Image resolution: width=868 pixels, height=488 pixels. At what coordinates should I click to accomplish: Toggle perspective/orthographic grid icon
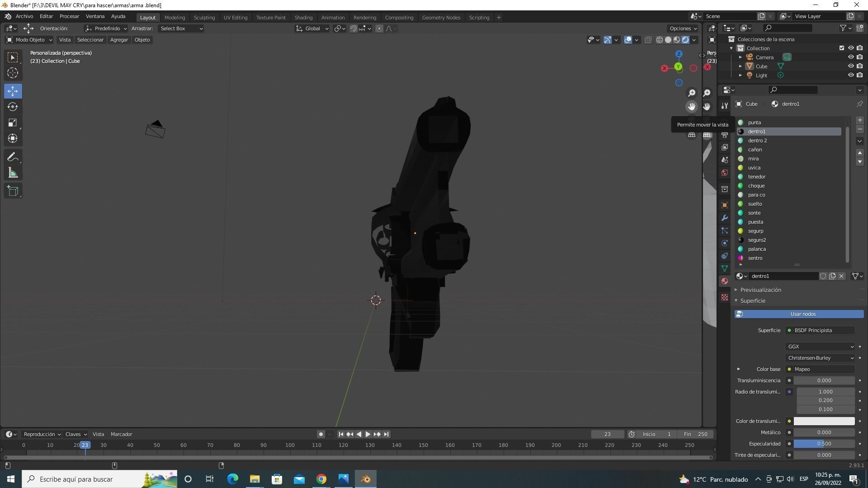point(692,135)
